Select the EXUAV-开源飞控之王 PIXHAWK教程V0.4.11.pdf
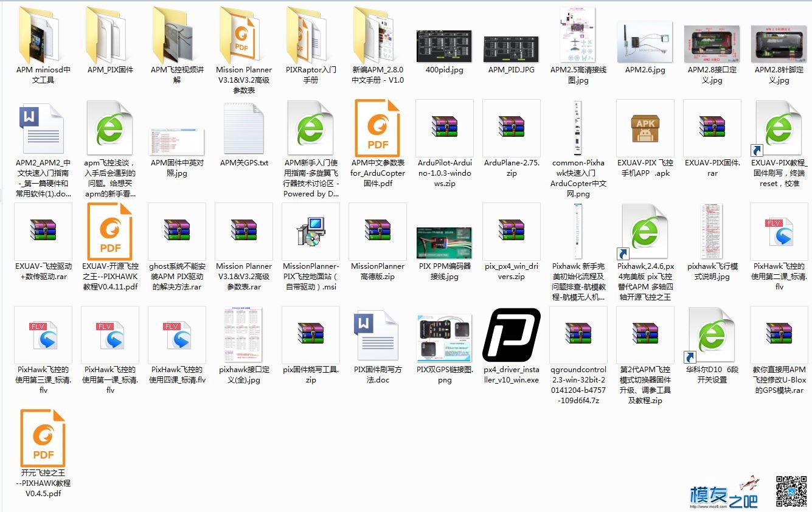Image resolution: width=812 pixels, height=512 pixels. [x=110, y=232]
